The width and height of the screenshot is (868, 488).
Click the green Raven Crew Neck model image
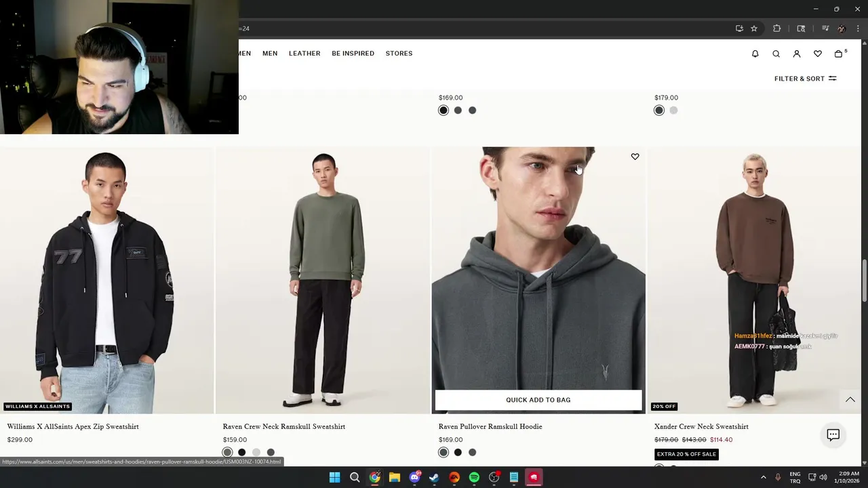coord(323,280)
